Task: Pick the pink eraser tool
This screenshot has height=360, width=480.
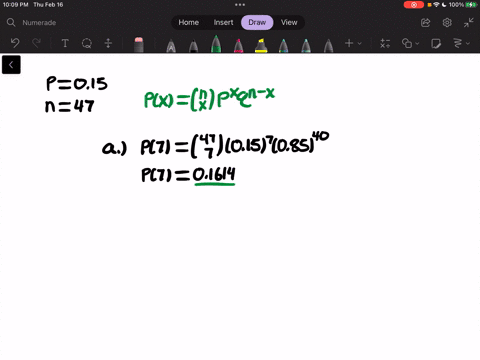Action: (139, 44)
